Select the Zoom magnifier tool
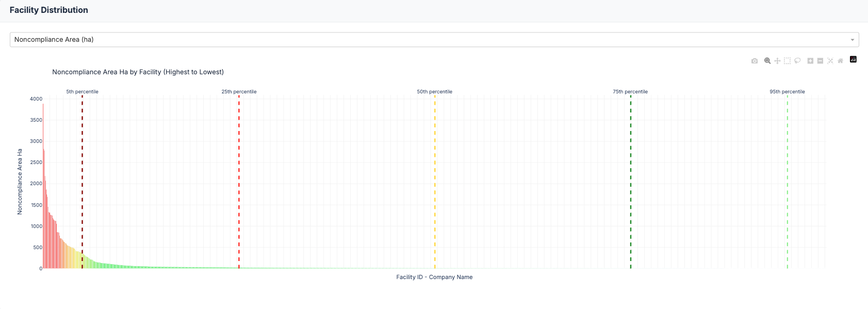This screenshot has width=868, height=309. pyautogui.click(x=767, y=61)
